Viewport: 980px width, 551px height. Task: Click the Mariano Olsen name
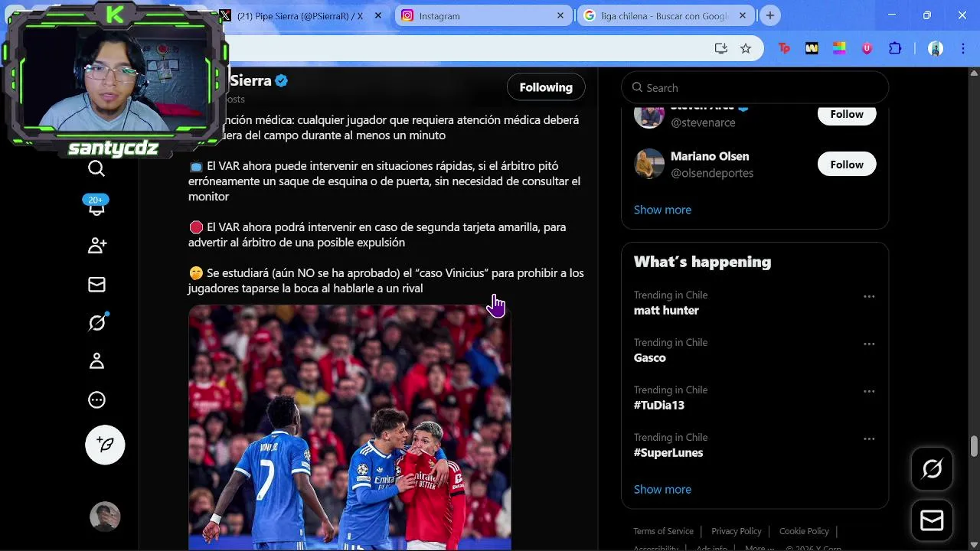[x=710, y=156]
